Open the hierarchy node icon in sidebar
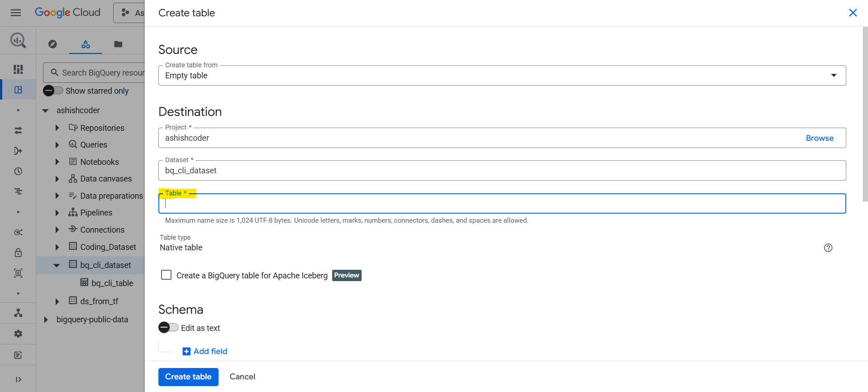 click(x=18, y=313)
